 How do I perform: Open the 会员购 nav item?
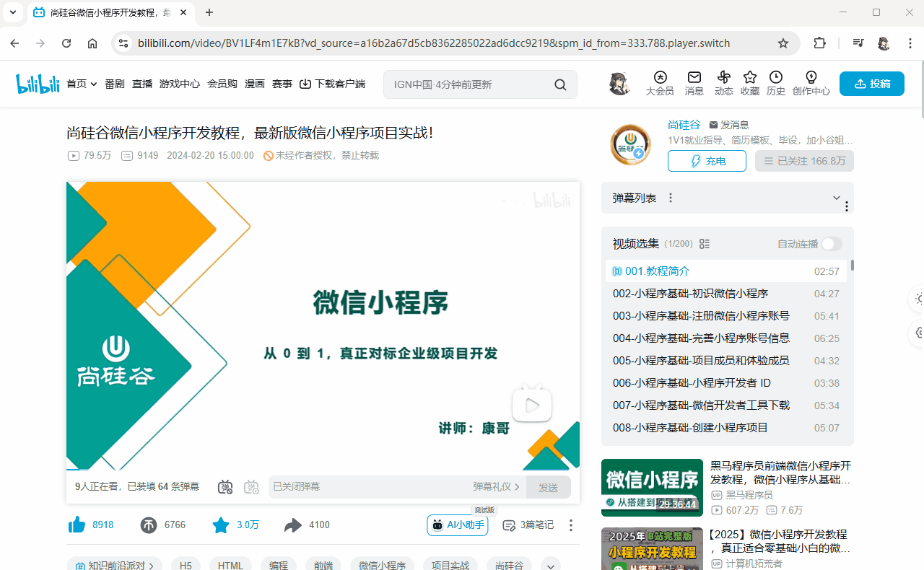pyautogui.click(x=222, y=84)
